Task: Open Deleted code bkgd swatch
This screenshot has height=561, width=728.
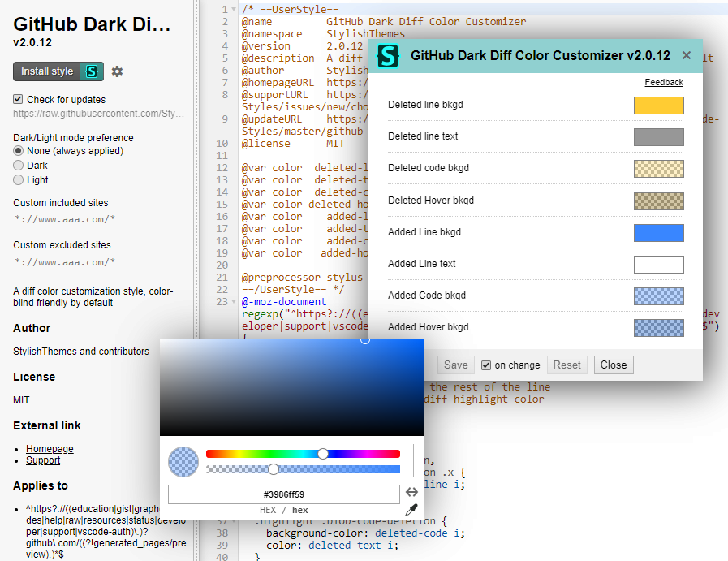Action: (x=658, y=169)
